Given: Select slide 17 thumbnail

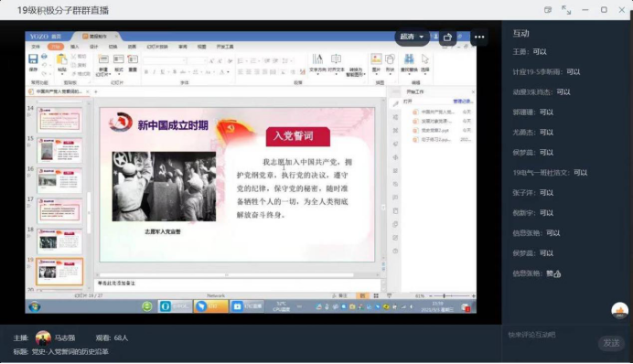Looking at the screenshot, I should coord(59,210).
